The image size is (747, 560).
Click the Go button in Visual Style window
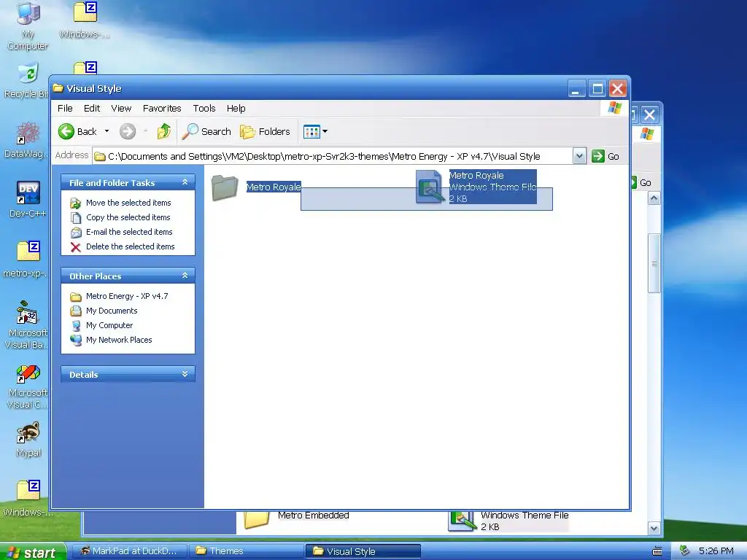click(605, 156)
